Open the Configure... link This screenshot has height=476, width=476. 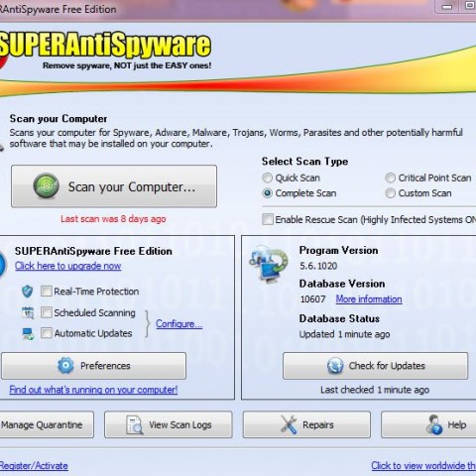(178, 323)
